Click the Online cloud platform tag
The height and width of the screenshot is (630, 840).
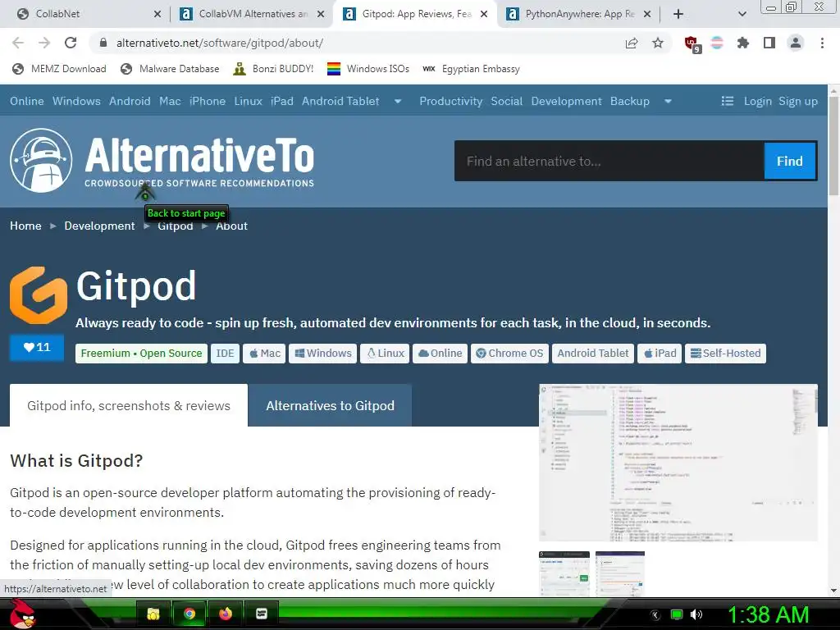tap(440, 353)
